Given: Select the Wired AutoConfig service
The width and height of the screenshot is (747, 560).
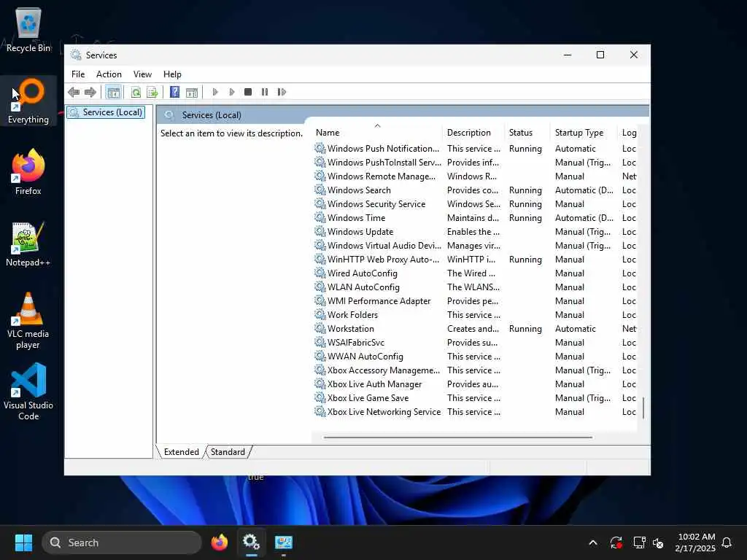Looking at the screenshot, I should tap(475, 273).
